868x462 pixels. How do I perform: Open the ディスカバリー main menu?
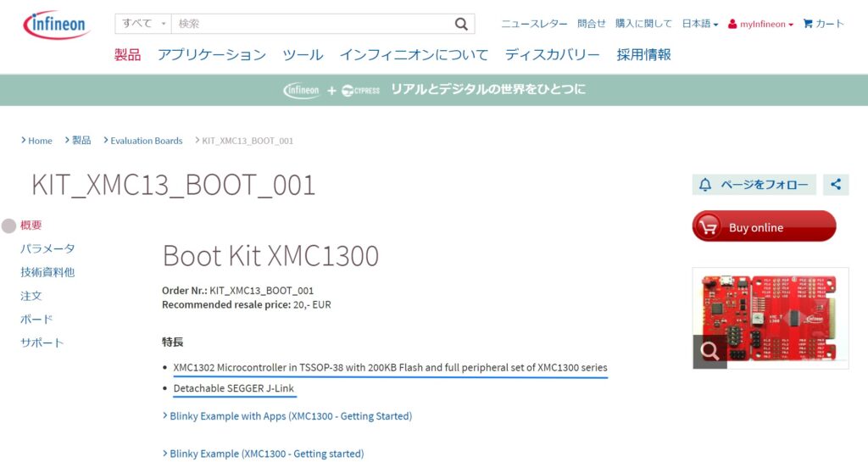click(x=553, y=55)
